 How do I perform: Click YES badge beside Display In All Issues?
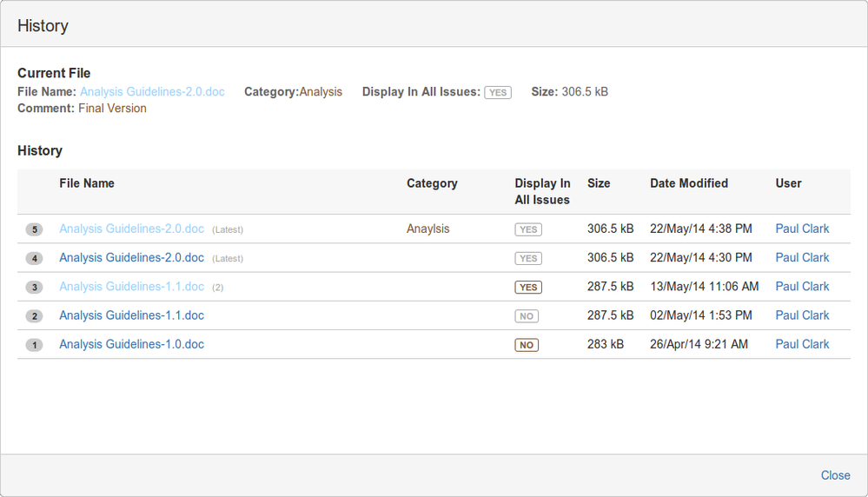coord(498,92)
